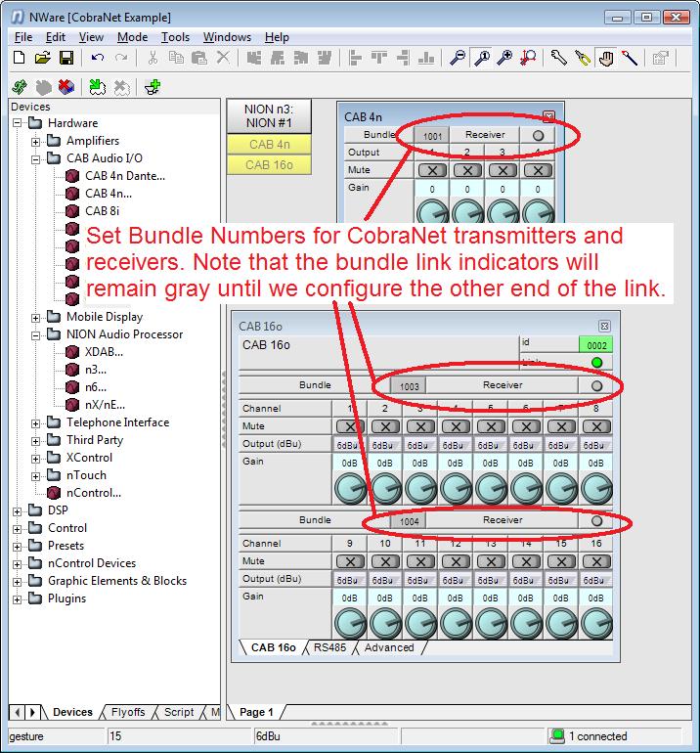Click the zoom out magnifier icon

[x=458, y=58]
